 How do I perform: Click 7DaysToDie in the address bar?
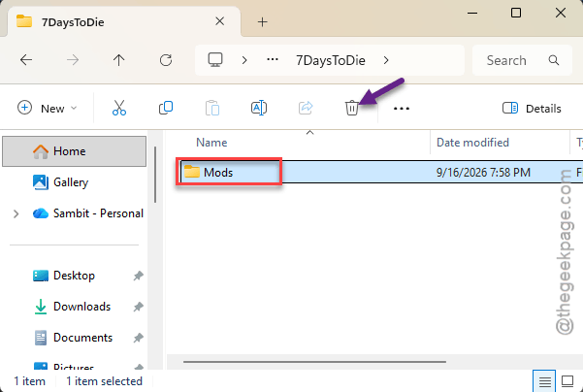(331, 60)
